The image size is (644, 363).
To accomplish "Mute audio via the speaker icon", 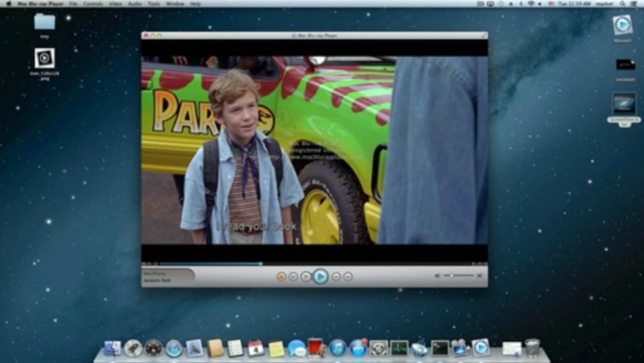I will tap(438, 276).
